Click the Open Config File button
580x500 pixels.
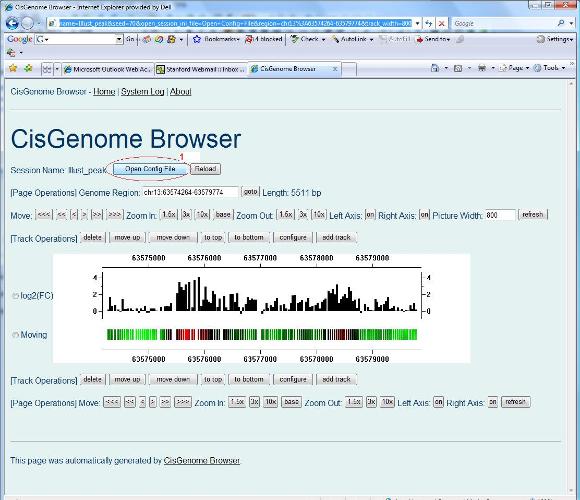(x=150, y=169)
